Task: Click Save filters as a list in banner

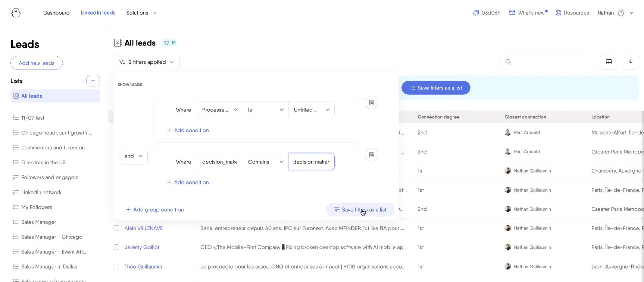Action: (x=435, y=88)
